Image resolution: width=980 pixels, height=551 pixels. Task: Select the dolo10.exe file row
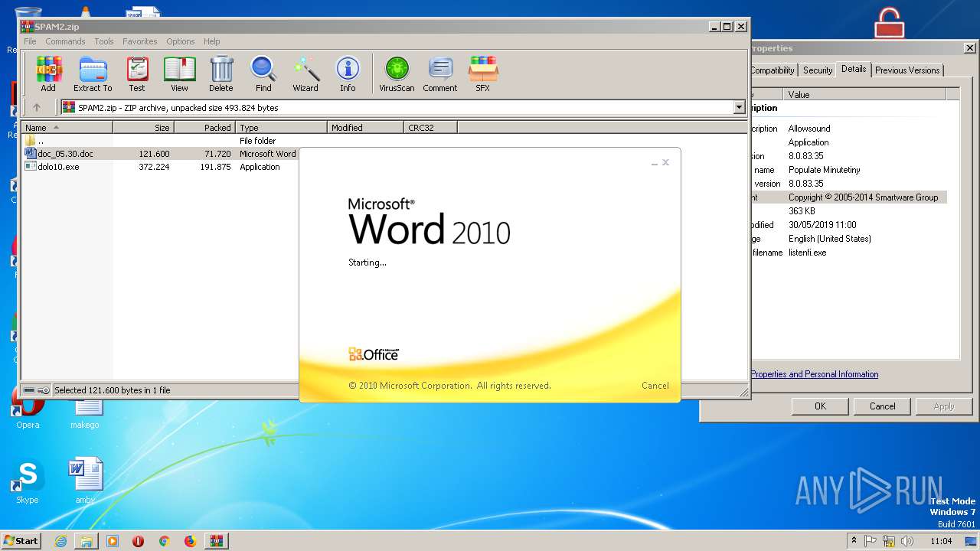coord(161,167)
